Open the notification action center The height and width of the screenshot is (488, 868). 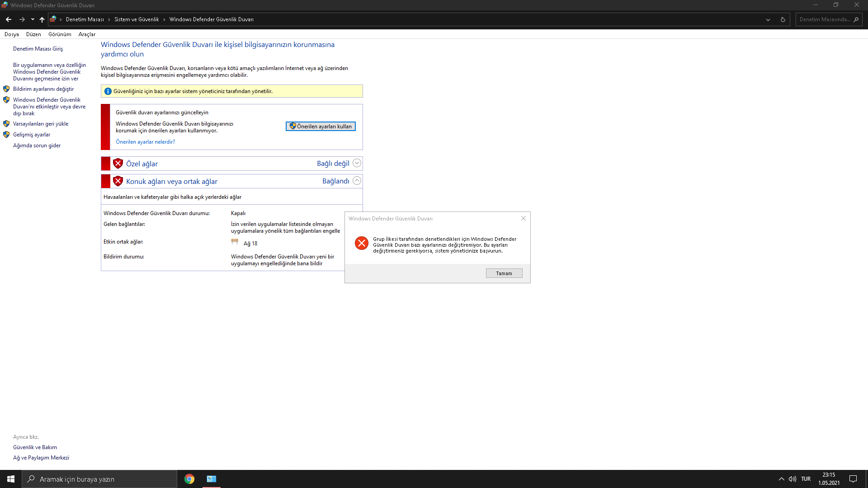[853, 479]
